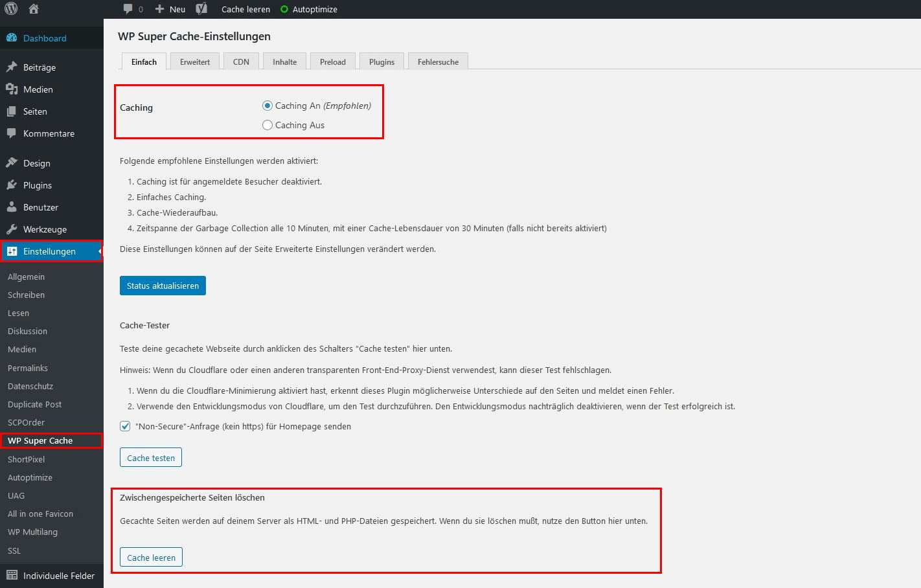921x588 pixels.
Task: Go to the Dashboard menu label
Action: pos(45,38)
